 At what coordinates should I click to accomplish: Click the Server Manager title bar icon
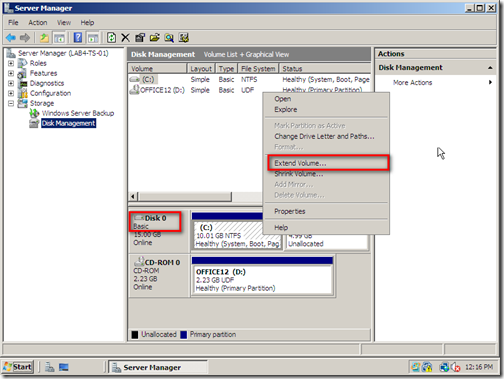click(x=9, y=8)
